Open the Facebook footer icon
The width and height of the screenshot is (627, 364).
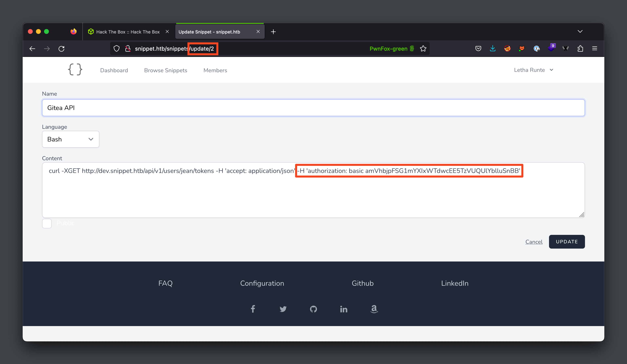point(253,309)
